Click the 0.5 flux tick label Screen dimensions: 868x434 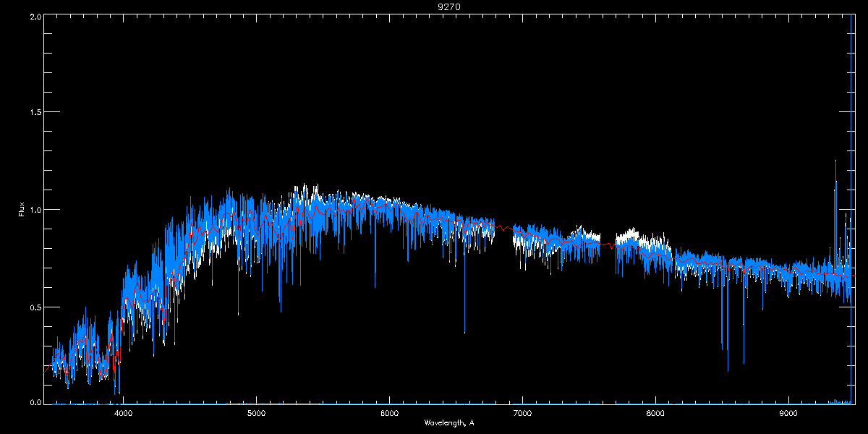35,307
